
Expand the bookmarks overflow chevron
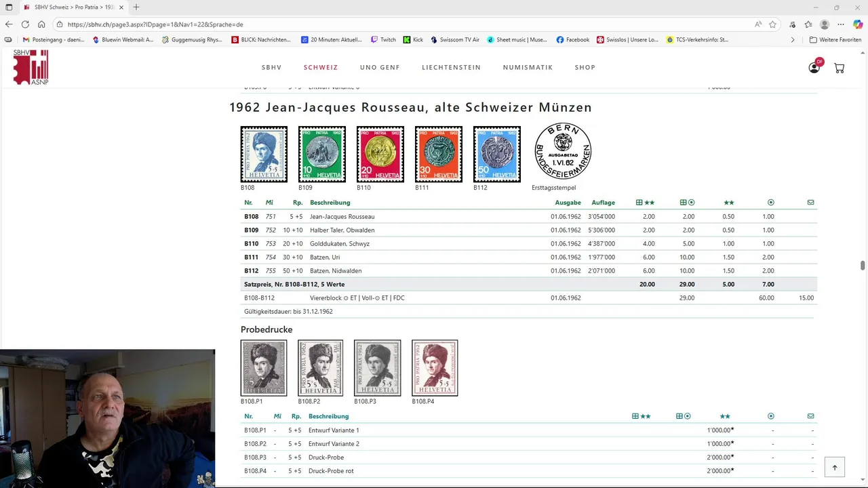(x=793, y=40)
